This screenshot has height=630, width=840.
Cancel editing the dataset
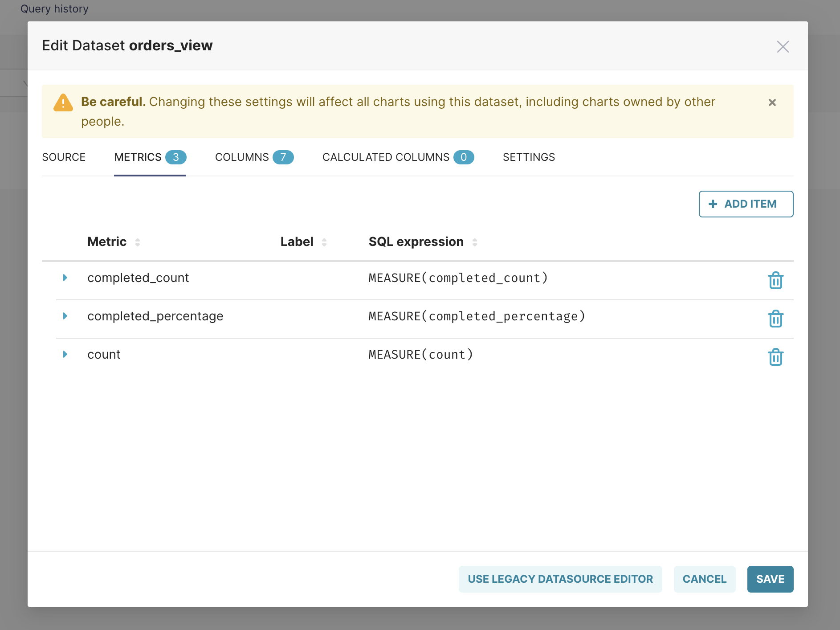click(704, 579)
